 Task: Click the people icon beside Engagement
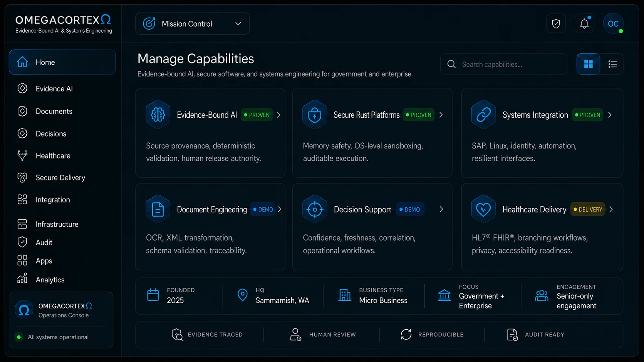(x=542, y=295)
